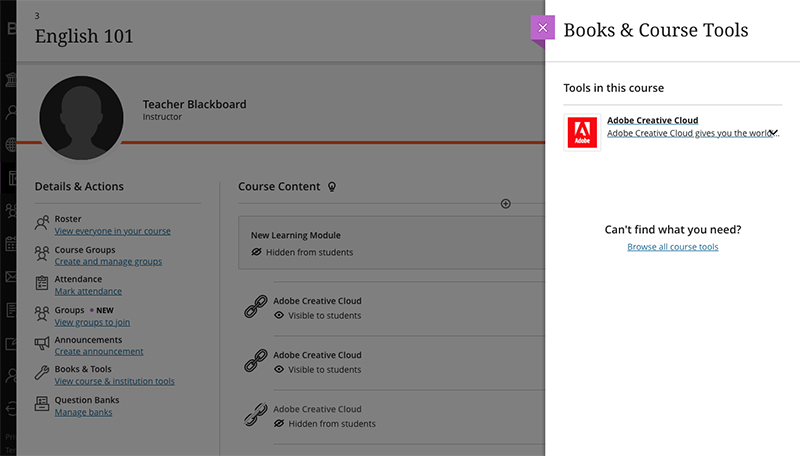This screenshot has width=800, height=456.
Task: Click the add content plus icon
Action: click(505, 204)
